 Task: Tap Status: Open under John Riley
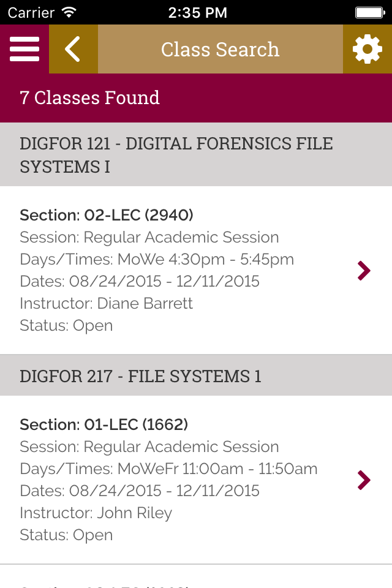(66, 535)
